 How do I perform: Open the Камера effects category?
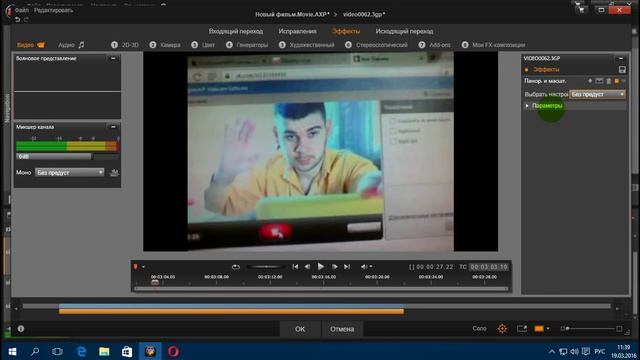165,45
